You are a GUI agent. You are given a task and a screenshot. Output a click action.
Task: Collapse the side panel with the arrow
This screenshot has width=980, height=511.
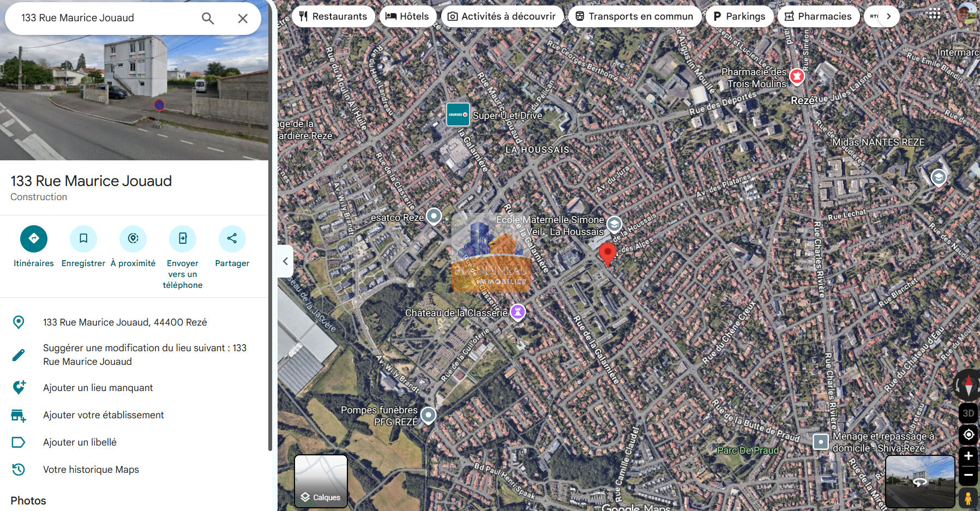285,261
